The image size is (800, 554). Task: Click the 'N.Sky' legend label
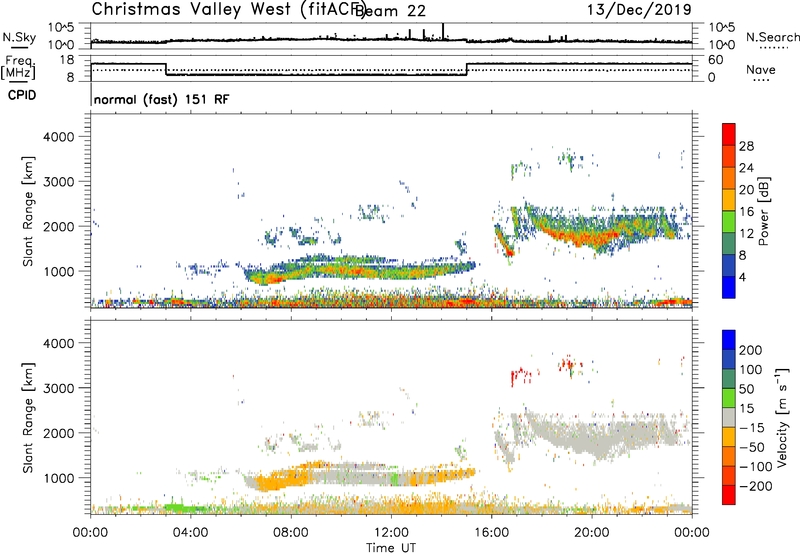(x=19, y=37)
